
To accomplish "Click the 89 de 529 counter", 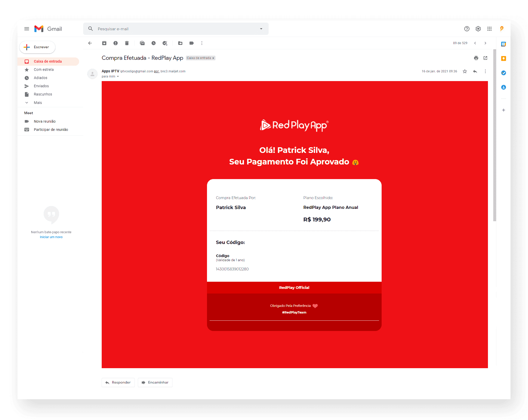I will pyautogui.click(x=460, y=43).
